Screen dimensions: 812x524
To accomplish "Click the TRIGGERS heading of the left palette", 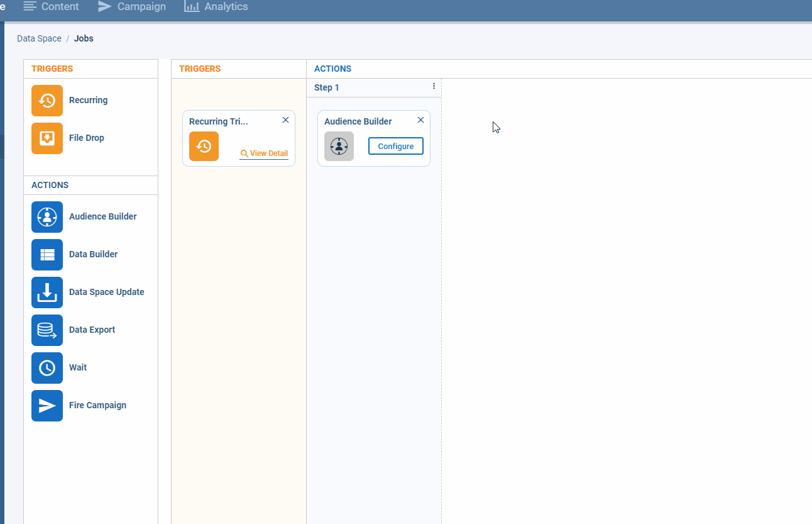I will 52,69.
